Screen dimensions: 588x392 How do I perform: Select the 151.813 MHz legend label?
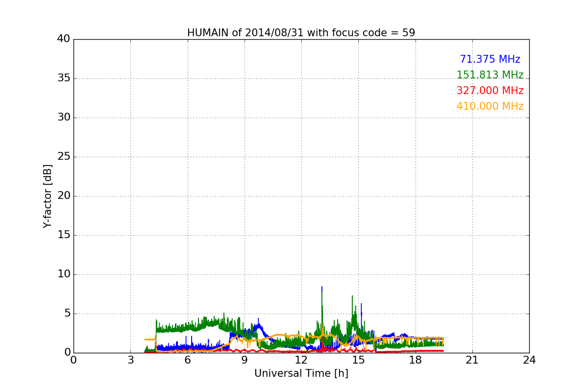click(x=490, y=75)
